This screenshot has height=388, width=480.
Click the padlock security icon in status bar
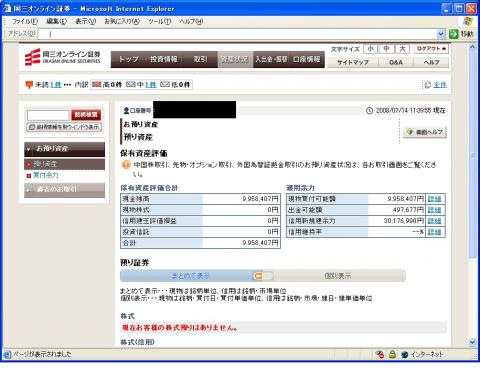(x=392, y=354)
